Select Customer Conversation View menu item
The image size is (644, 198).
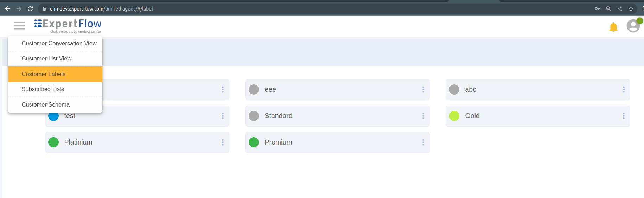click(59, 44)
